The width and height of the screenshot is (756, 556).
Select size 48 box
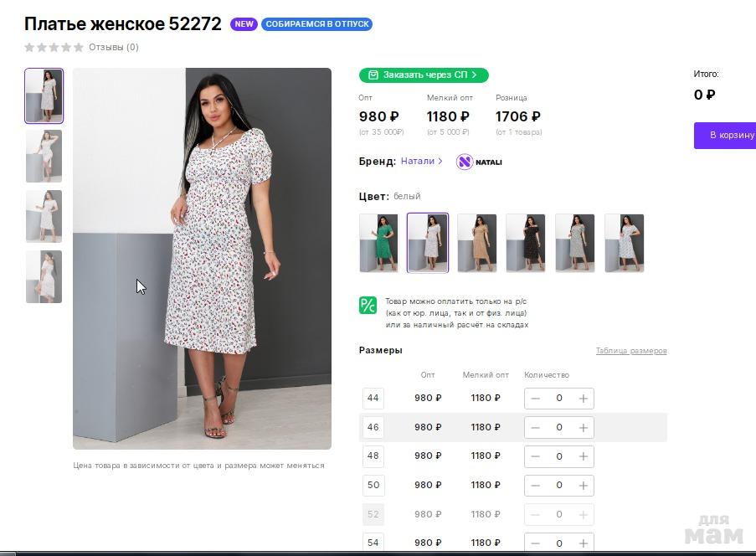pos(373,456)
